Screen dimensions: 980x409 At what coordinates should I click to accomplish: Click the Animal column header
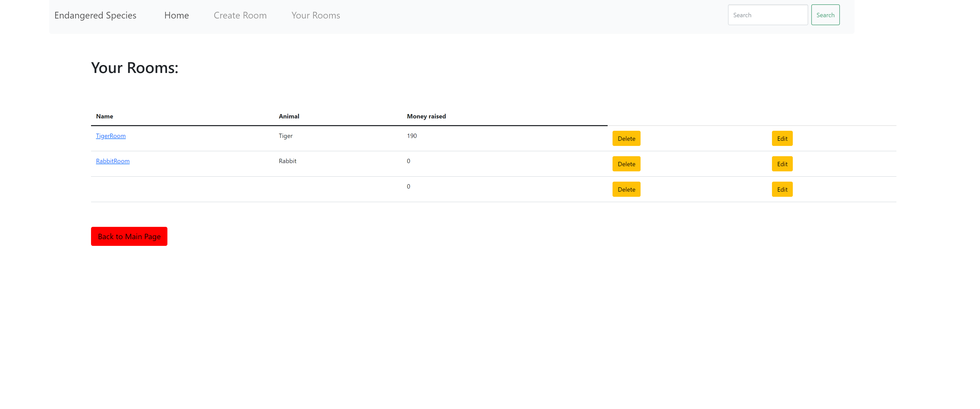coord(289,116)
